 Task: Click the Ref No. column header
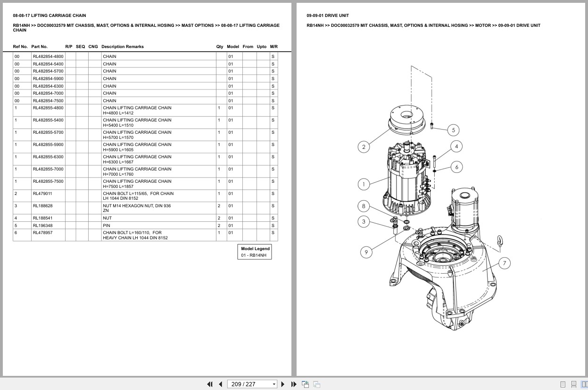tap(20, 47)
